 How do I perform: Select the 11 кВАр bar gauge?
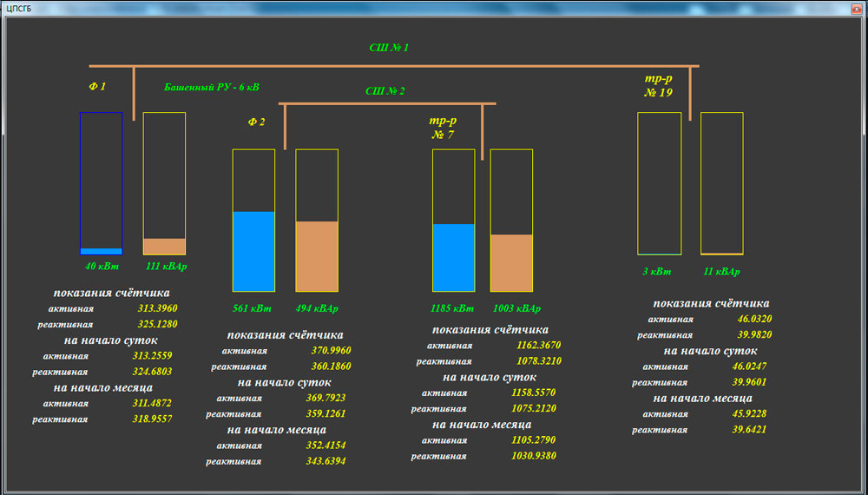click(x=722, y=183)
